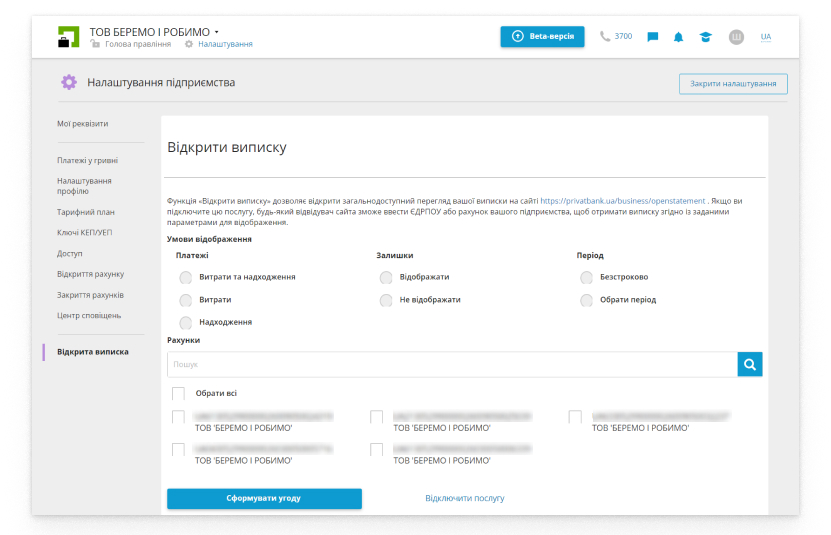Screen dimensions: 831x535
Task: Click the settings gear near Налаштування
Action: (x=189, y=44)
